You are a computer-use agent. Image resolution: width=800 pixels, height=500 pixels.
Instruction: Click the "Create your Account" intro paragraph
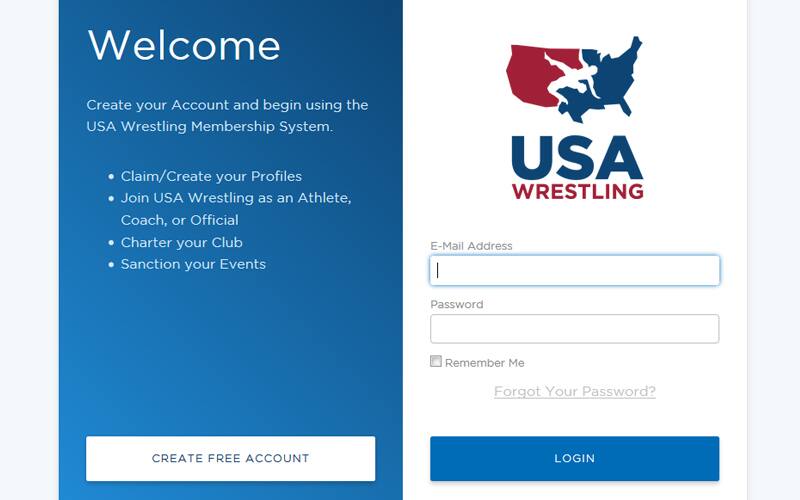coord(227,116)
